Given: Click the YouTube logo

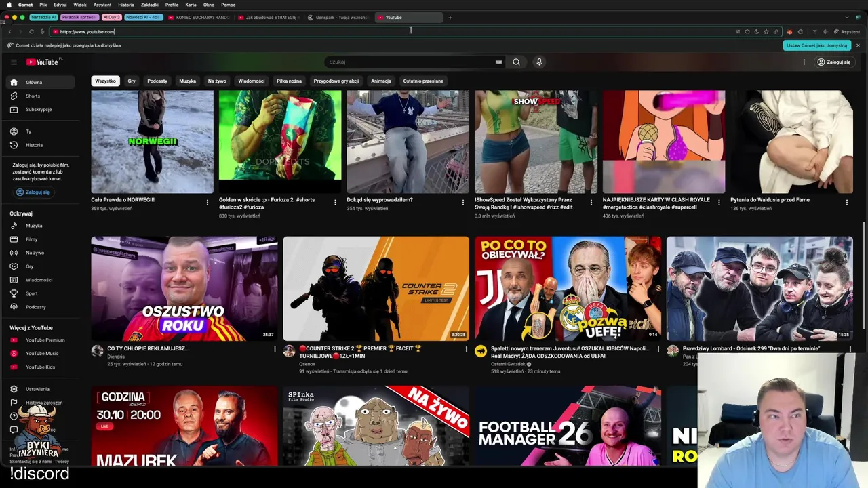Looking at the screenshot, I should tap(43, 62).
